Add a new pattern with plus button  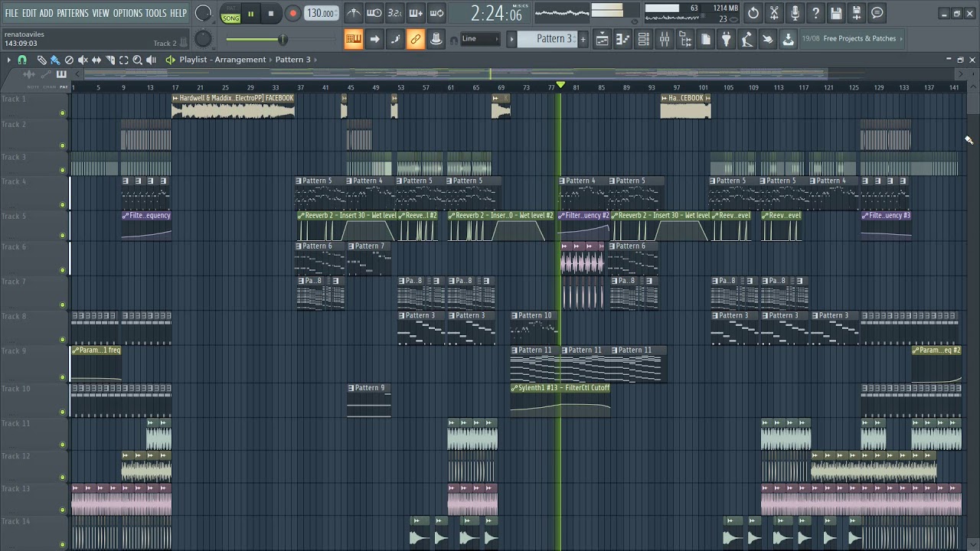click(x=583, y=39)
